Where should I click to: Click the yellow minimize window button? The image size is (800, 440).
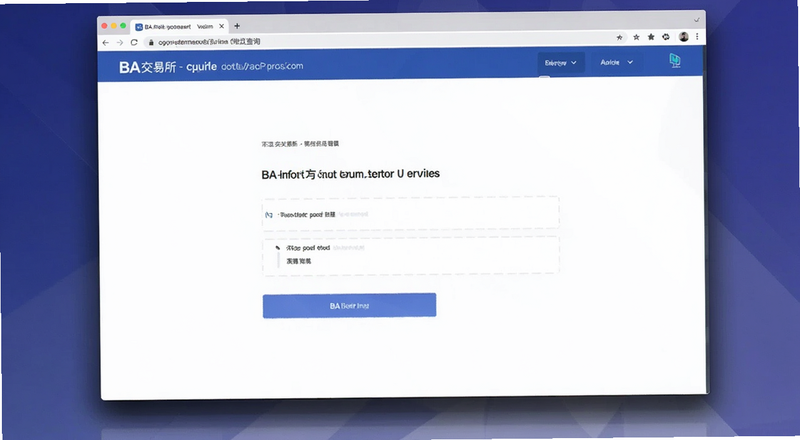114,26
